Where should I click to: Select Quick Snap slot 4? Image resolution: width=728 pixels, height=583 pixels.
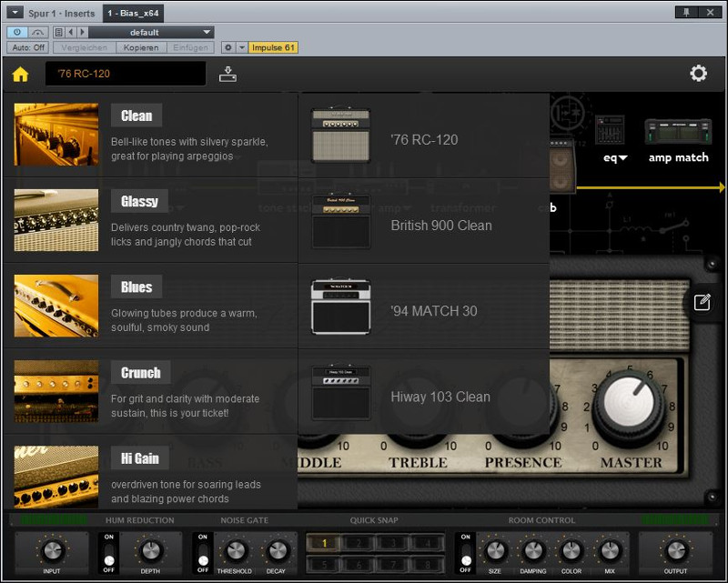coord(427,543)
